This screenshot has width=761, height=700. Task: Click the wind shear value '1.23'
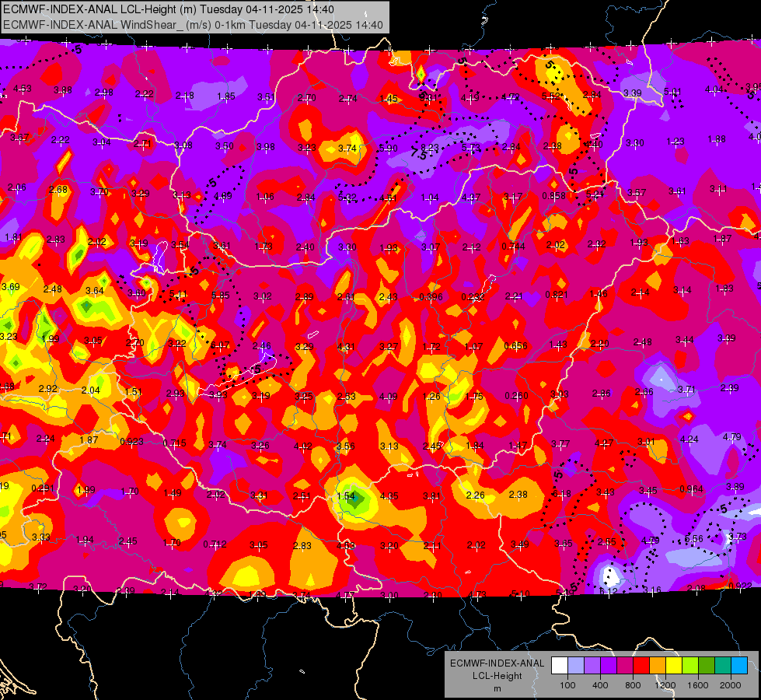[675, 142]
